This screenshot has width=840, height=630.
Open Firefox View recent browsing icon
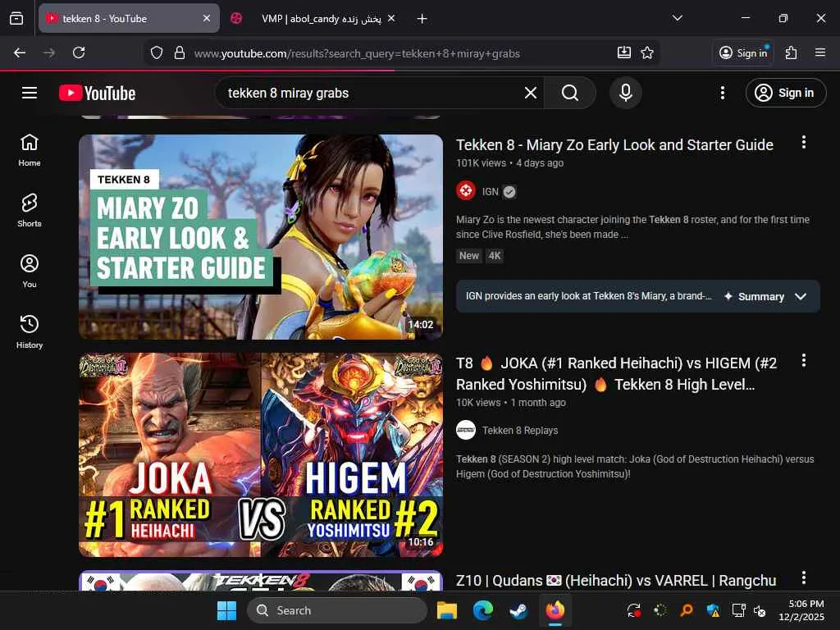[16, 19]
